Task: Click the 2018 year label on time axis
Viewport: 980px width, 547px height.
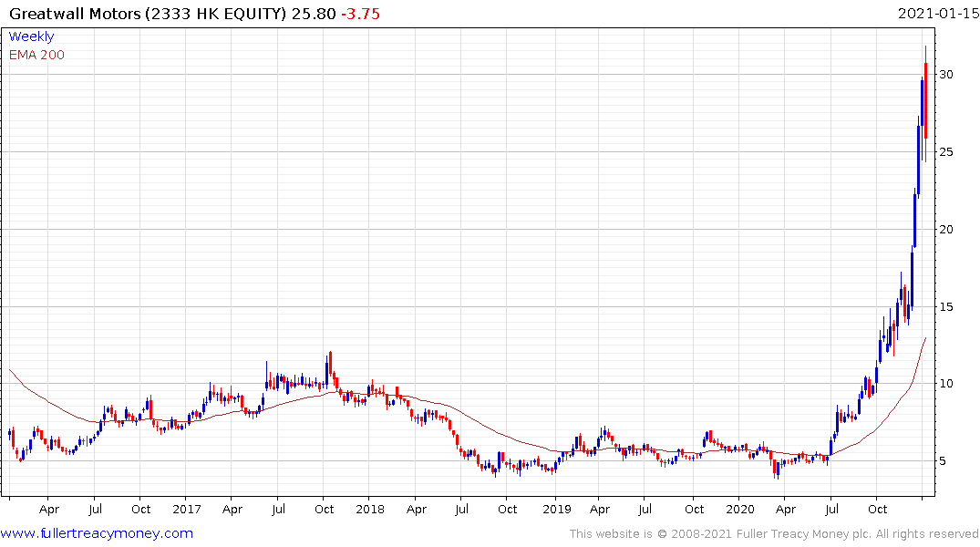Action: coord(370,510)
